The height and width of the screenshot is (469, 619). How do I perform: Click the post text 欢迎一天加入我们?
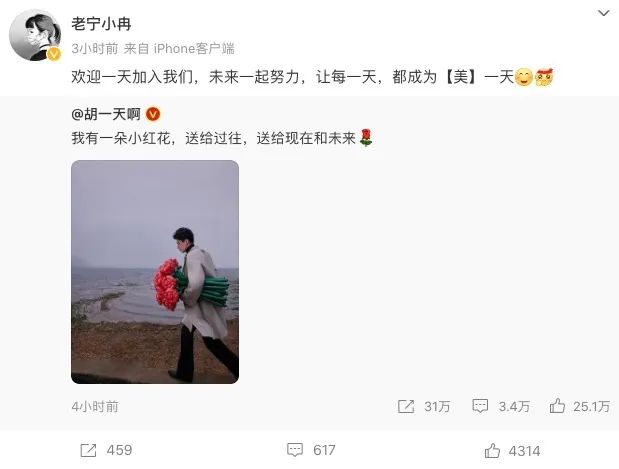coord(132,77)
